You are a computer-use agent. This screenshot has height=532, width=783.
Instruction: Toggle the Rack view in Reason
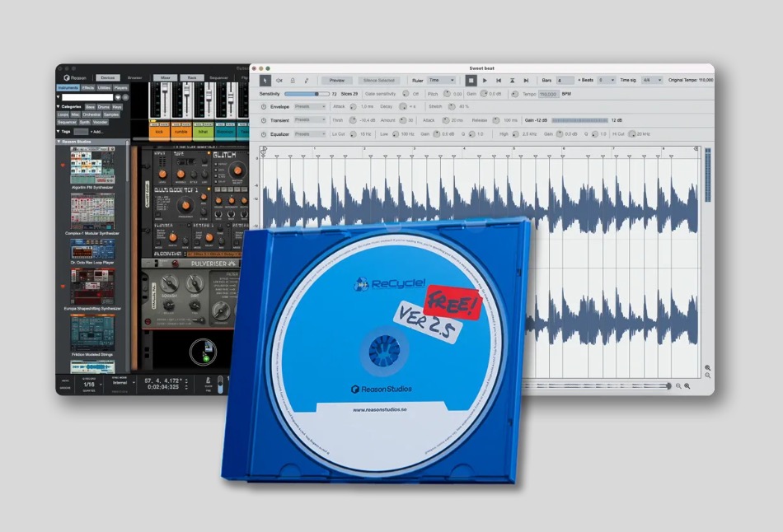click(192, 78)
